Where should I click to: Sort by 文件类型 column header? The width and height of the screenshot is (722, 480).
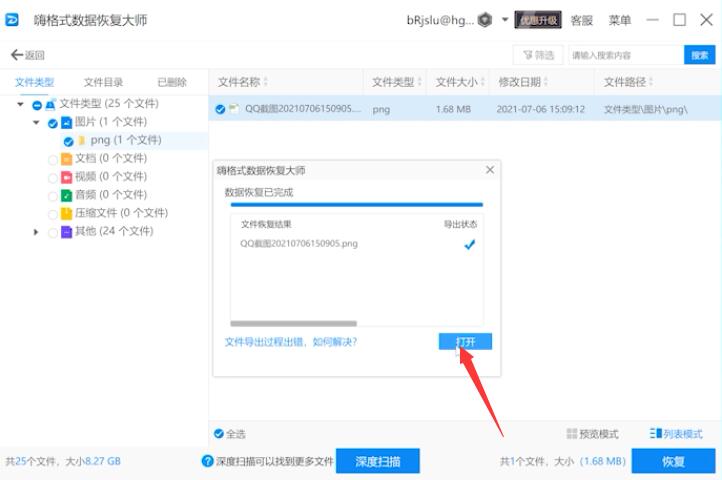coord(396,82)
